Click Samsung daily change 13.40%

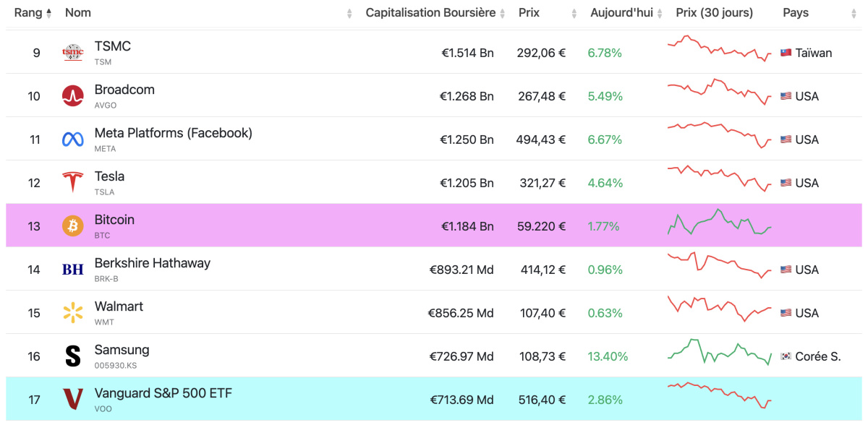point(608,356)
